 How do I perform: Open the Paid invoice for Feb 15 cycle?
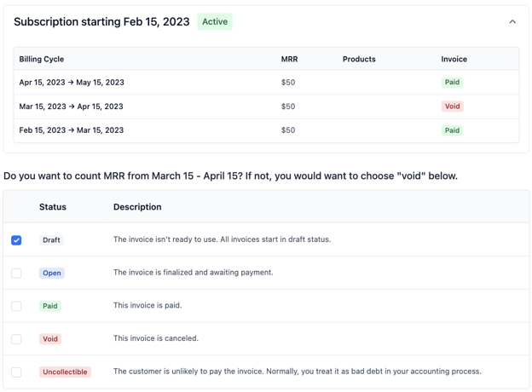(x=452, y=130)
